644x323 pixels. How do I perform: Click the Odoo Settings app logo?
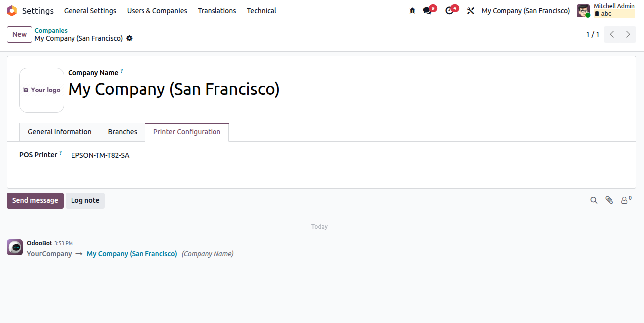pyautogui.click(x=12, y=11)
